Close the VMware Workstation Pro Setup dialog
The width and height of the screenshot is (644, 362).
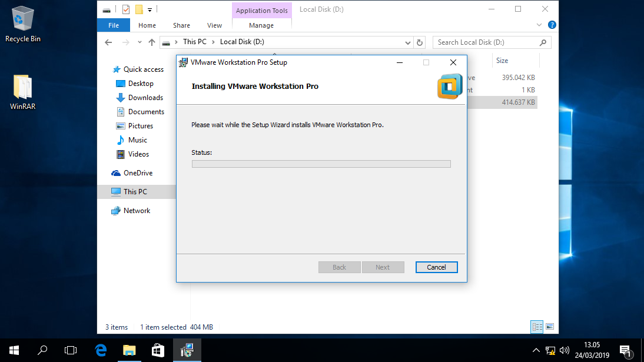[453, 62]
